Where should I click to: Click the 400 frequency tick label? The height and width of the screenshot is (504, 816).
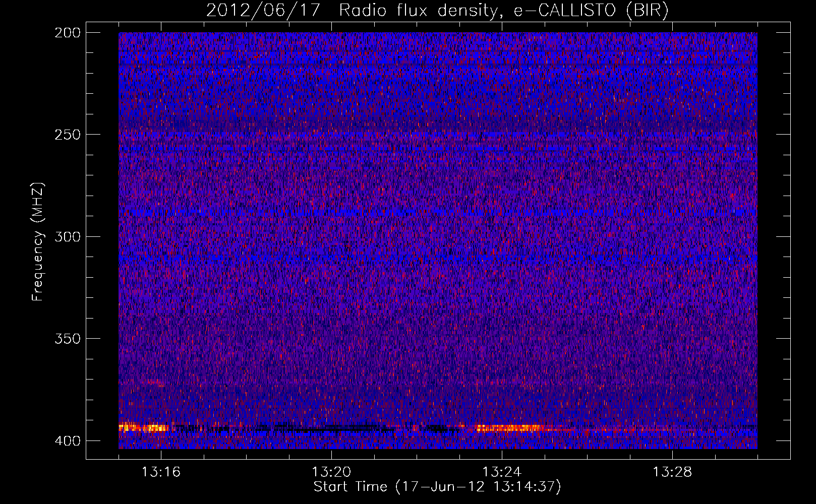68,441
